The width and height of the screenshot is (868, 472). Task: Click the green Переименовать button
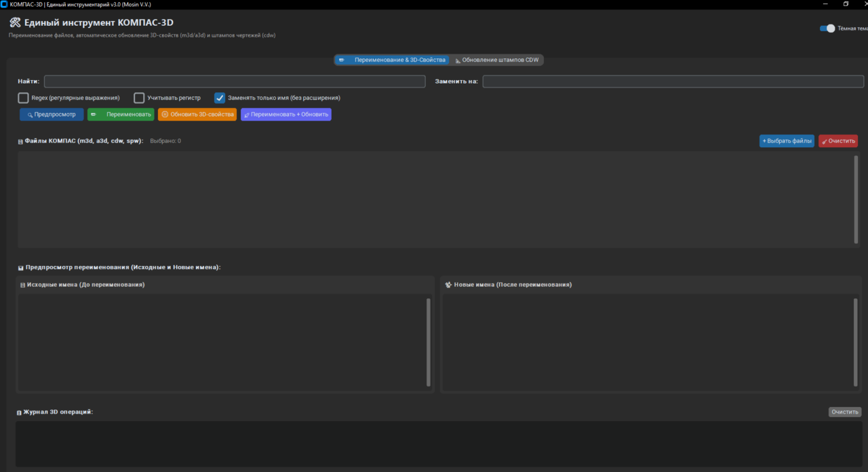121,115
